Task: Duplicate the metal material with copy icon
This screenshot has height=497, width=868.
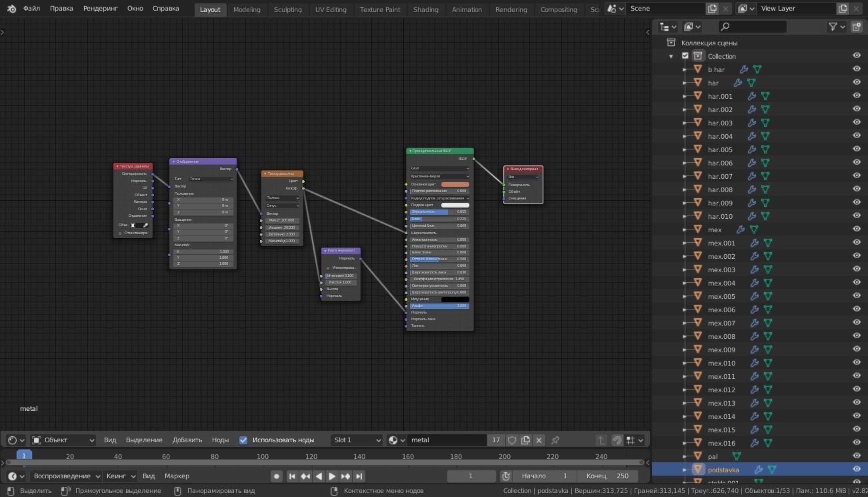Action: 525,440
